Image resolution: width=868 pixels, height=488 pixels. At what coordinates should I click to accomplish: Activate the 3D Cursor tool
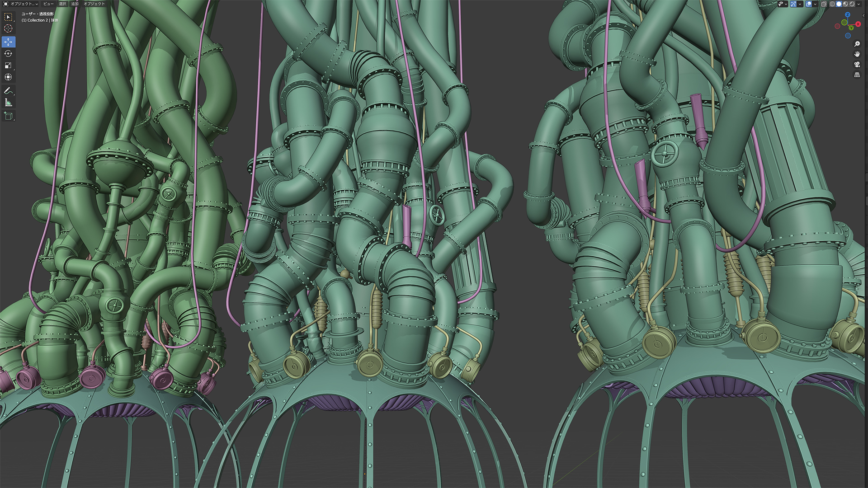click(8, 28)
